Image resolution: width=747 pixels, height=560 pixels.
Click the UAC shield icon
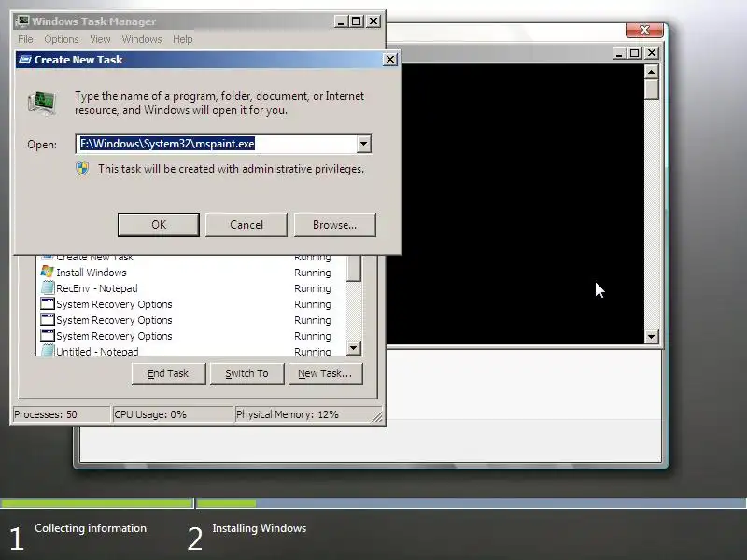click(82, 169)
